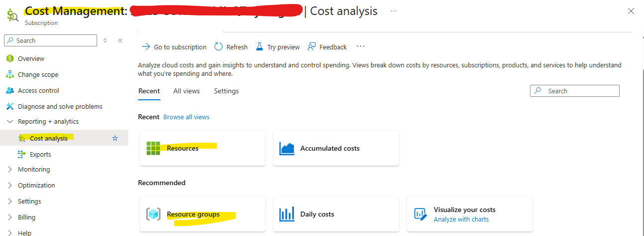Focus the sidebar Search box

[x=50, y=40]
